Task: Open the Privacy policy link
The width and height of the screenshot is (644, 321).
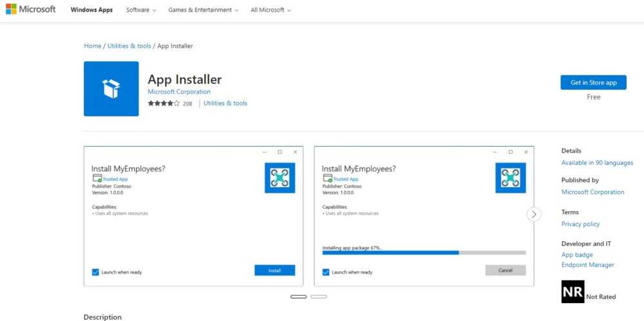Action: tap(580, 225)
